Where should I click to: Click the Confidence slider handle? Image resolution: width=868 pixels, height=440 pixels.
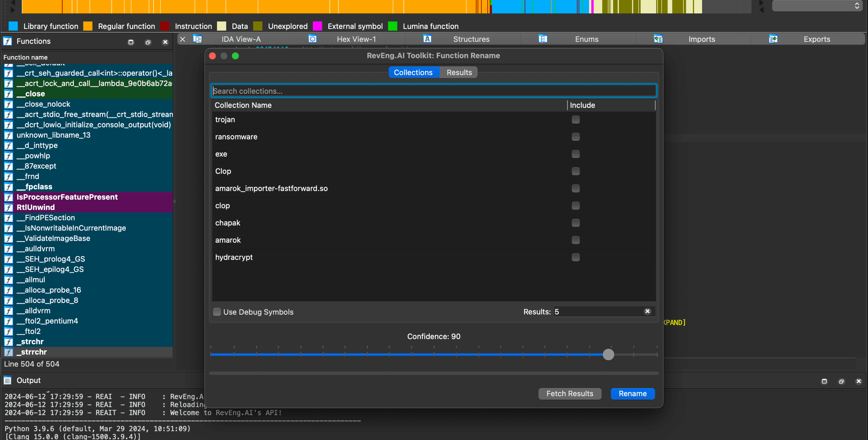click(608, 354)
